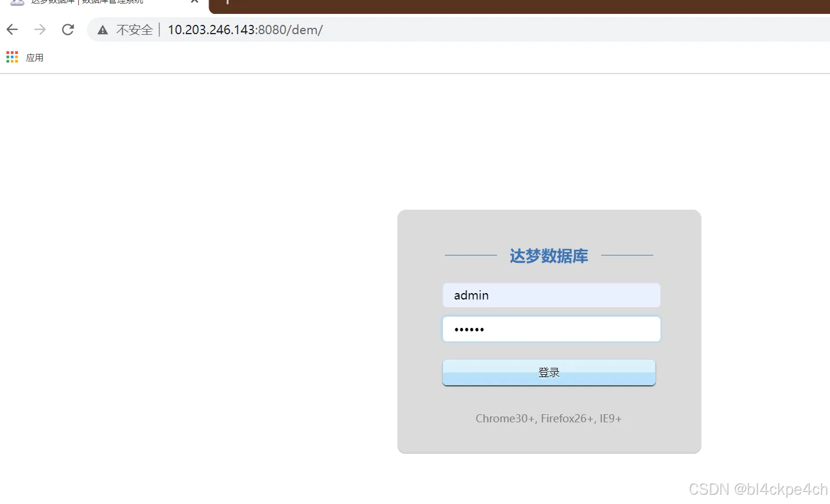This screenshot has width=830, height=504.
Task: Reload the page with refresh icon
Action: click(68, 30)
